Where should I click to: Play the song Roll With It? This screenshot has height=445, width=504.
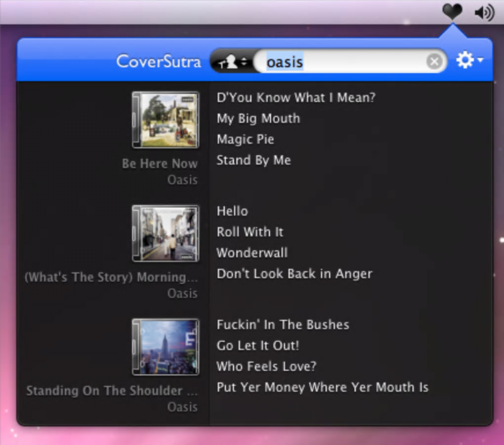(250, 232)
